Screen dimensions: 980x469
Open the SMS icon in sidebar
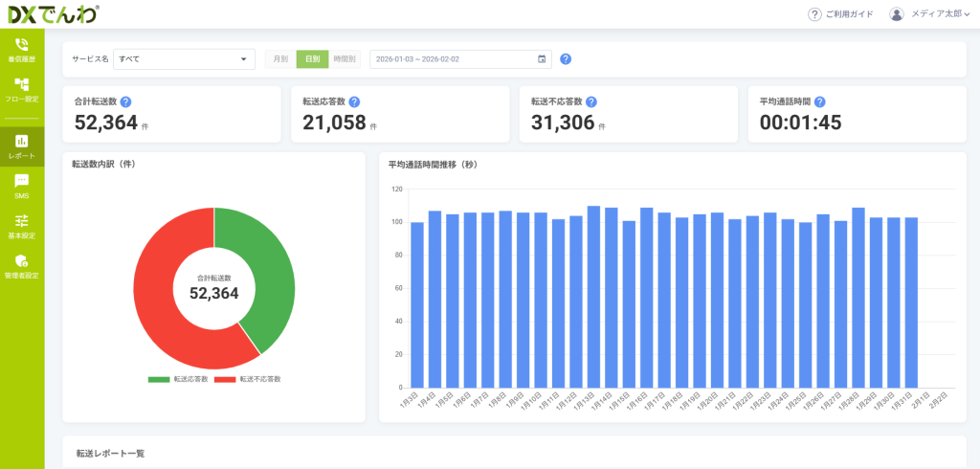coord(21,181)
